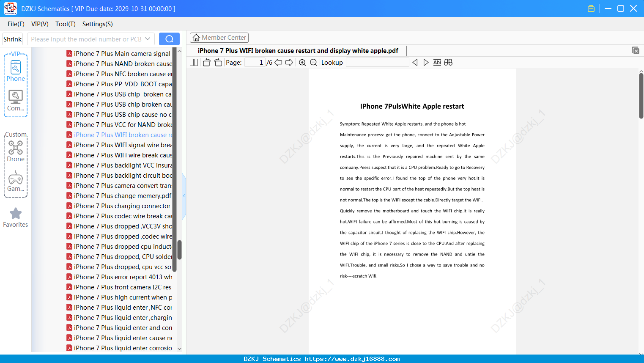The image size is (644, 363).
Task: Zoom in on the PDF
Action: point(302,63)
